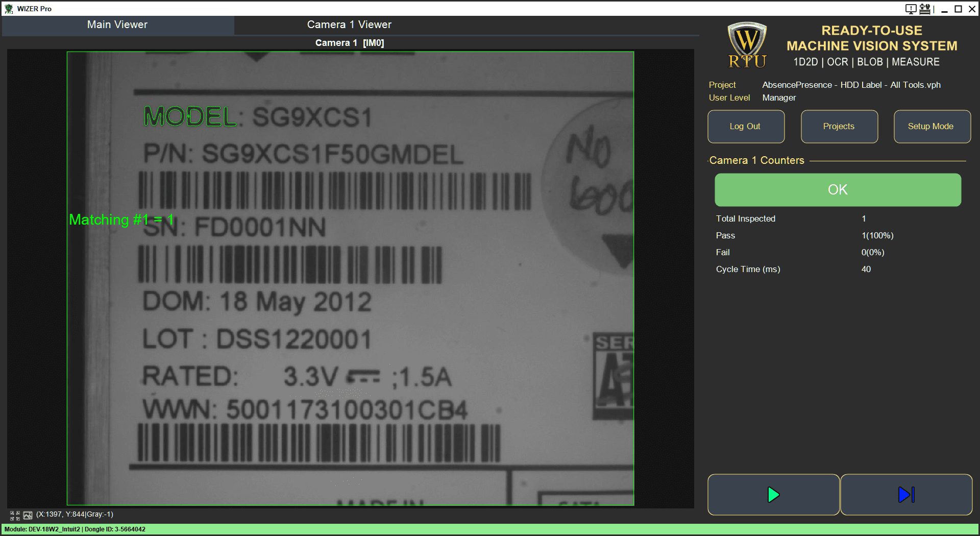Click the 'Camera 1 Counters' heading
This screenshot has height=536, width=980.
(756, 160)
